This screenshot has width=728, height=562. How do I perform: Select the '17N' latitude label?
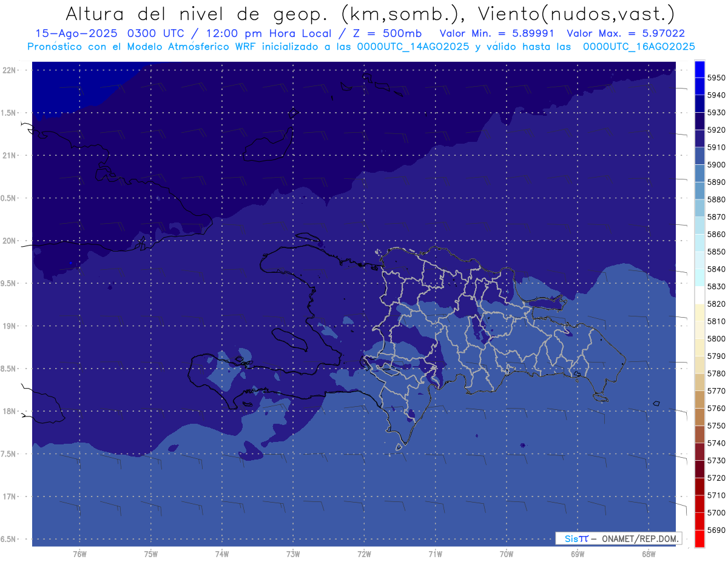pyautogui.click(x=10, y=497)
